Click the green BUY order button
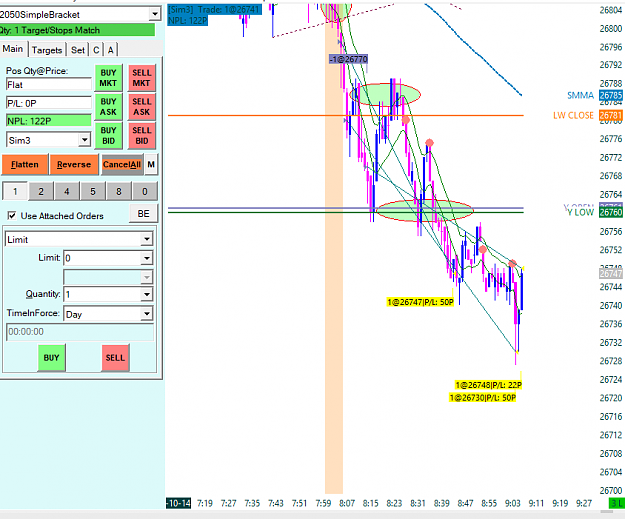This screenshot has width=625, height=519. [x=51, y=358]
